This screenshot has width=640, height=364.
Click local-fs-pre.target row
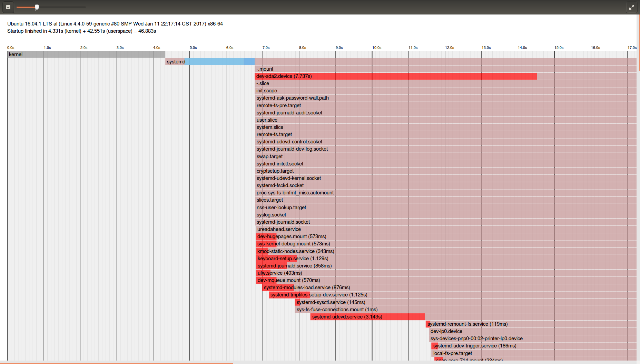coord(534,353)
